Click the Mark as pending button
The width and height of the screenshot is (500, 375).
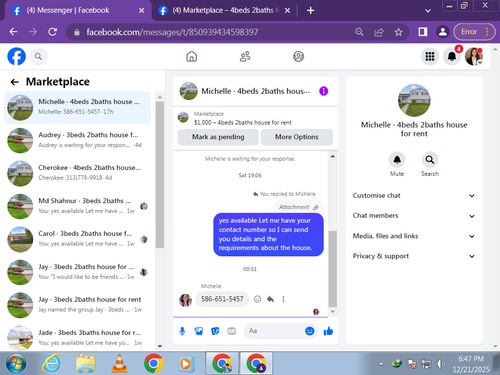click(x=218, y=137)
